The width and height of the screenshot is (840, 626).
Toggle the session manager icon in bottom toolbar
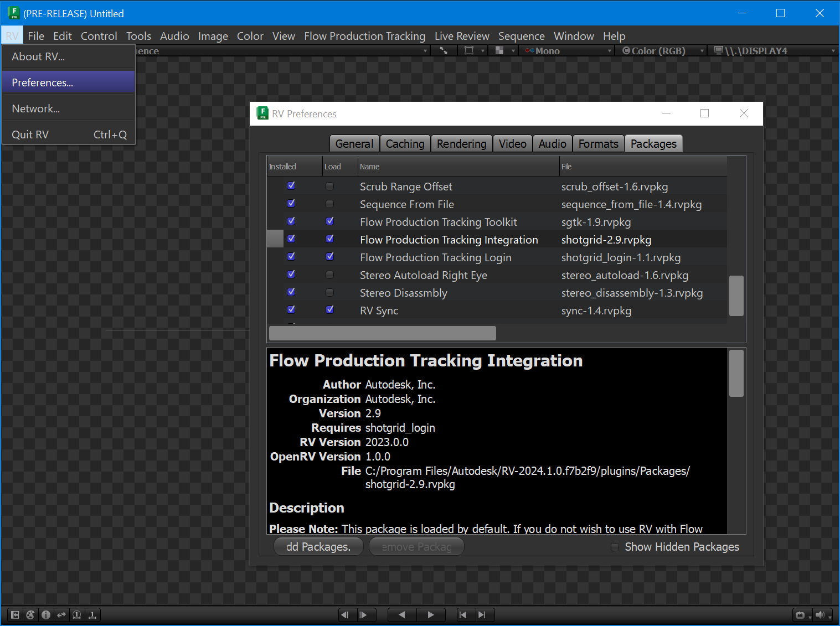pos(15,614)
